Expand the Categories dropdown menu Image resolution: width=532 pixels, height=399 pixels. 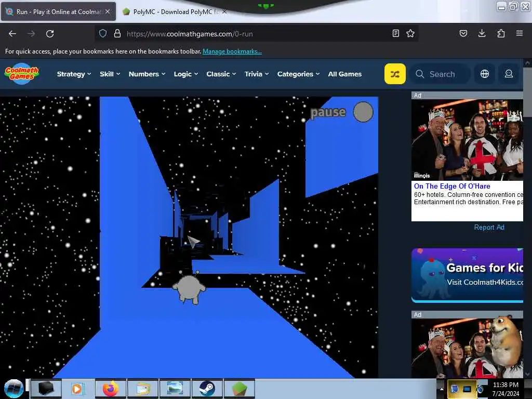click(299, 74)
